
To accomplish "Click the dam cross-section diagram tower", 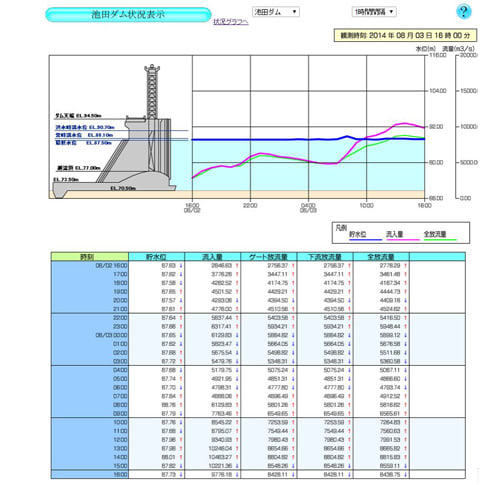I will [152, 92].
